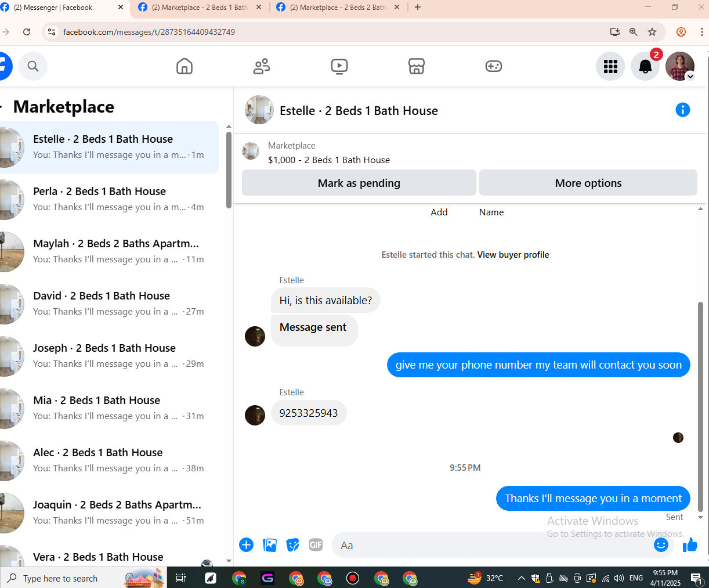The image size is (709, 588).
Task: Open Maylah 2 Beds 2 Baths conversation
Action: [x=109, y=251]
